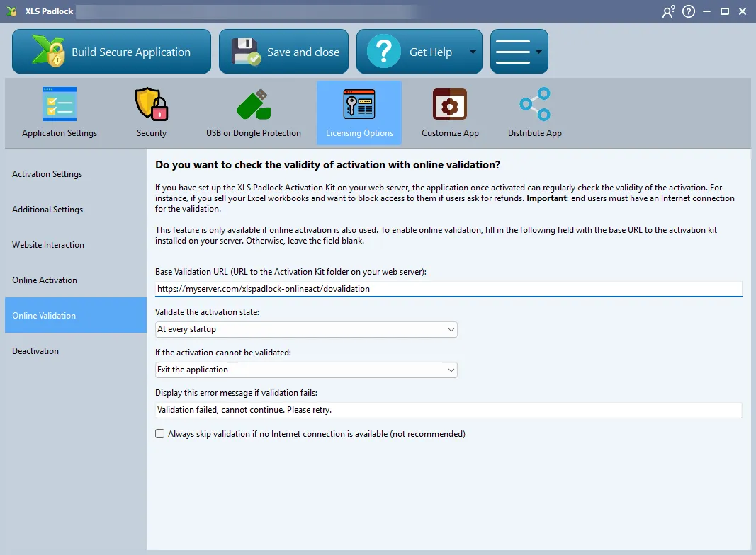Go to Deactivation page
756x555 pixels.
(x=76, y=350)
